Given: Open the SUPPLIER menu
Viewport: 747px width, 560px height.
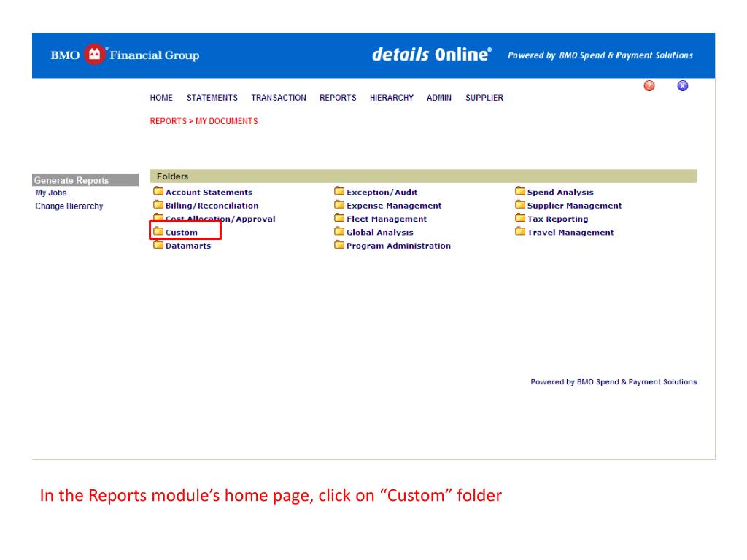Looking at the screenshot, I should (484, 98).
